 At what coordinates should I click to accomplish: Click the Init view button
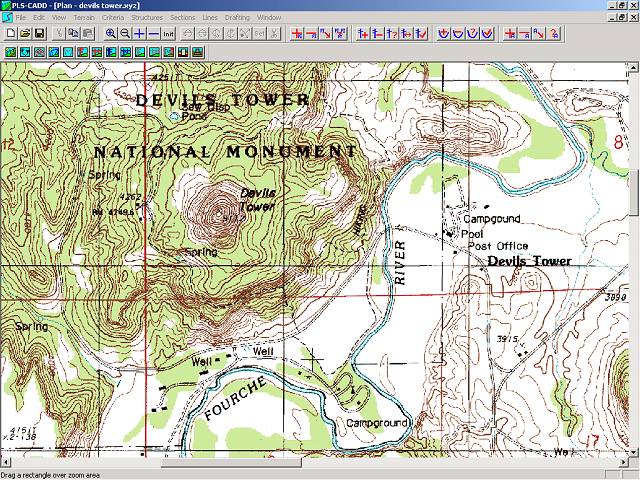tap(169, 33)
